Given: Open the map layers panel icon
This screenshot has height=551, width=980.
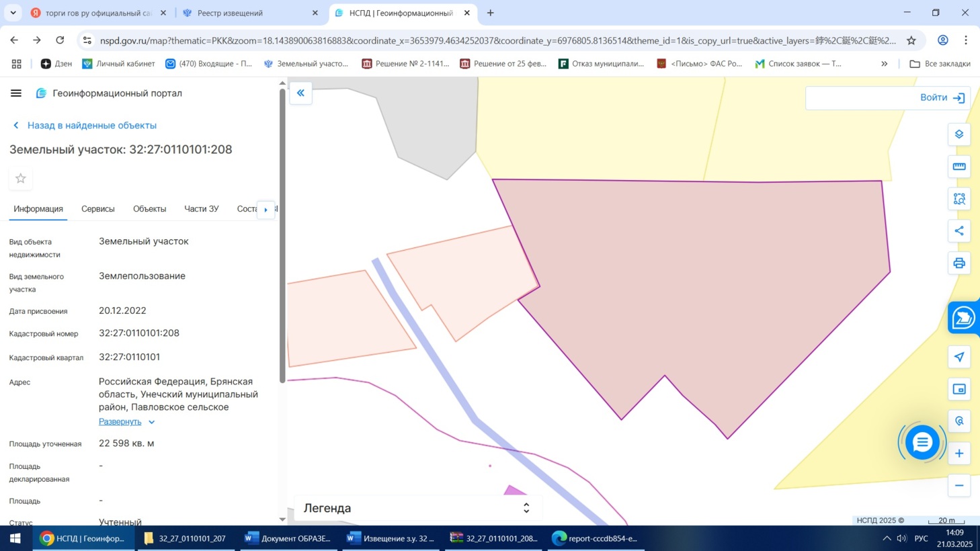Looking at the screenshot, I should 958,134.
